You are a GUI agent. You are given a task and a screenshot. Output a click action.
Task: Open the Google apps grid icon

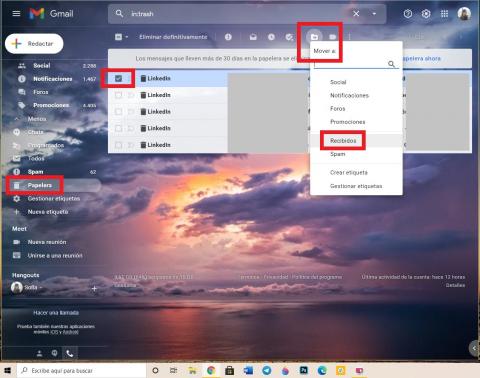(x=444, y=14)
